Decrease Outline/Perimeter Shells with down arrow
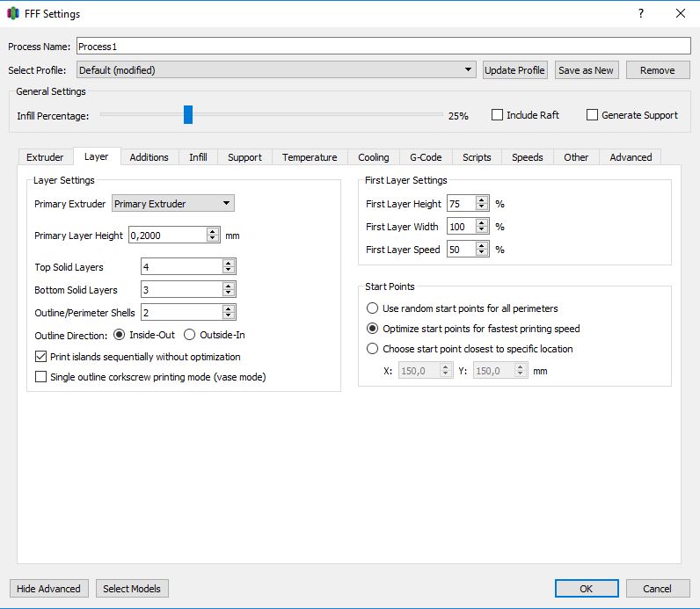The height and width of the screenshot is (609, 700). [228, 315]
